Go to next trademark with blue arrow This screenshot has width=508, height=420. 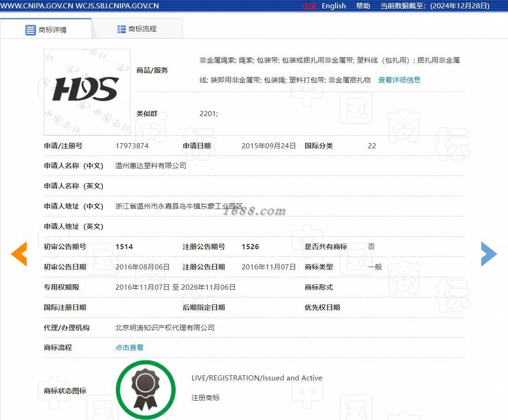pyautogui.click(x=489, y=254)
